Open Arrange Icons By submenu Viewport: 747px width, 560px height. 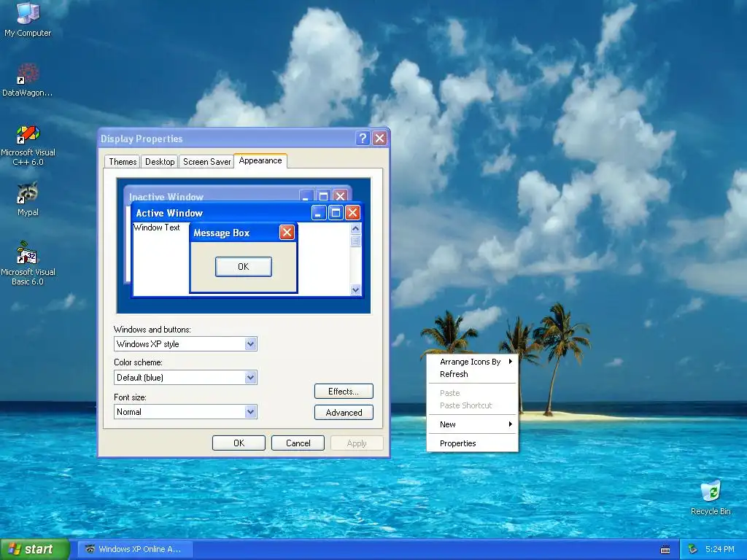(473, 362)
